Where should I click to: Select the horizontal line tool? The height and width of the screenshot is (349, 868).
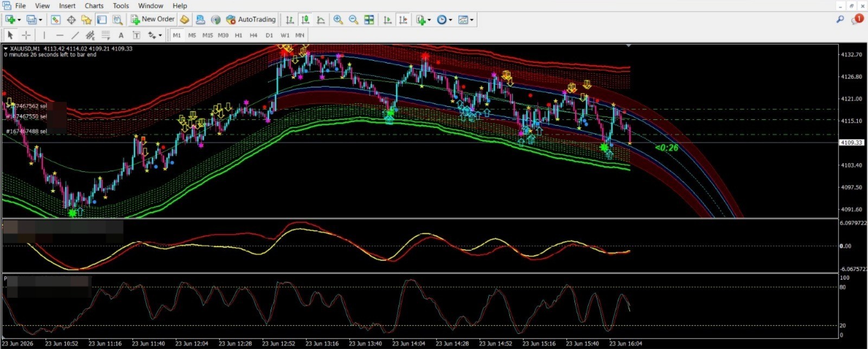tap(60, 35)
